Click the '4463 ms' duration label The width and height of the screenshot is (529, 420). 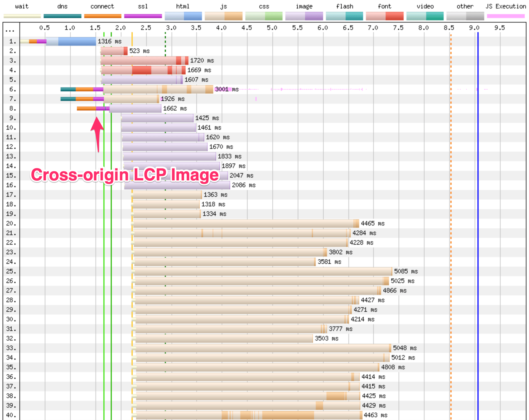tap(375, 415)
